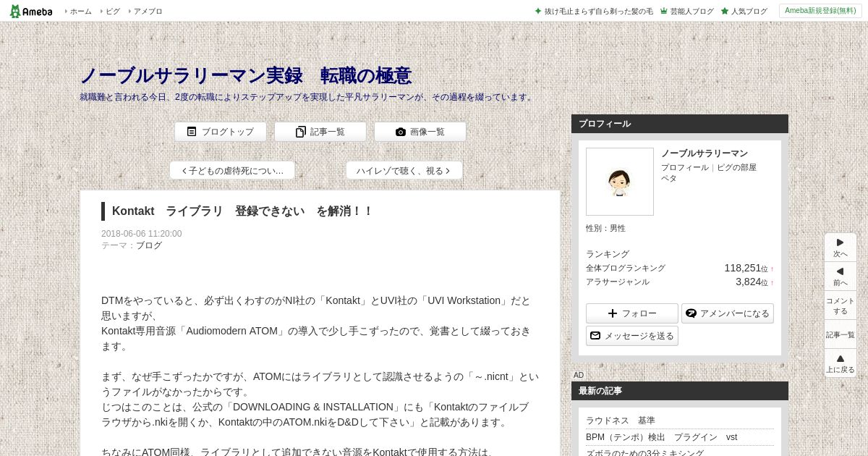This screenshot has width=868, height=456.
Task: Go to previous article 子どもの虐待死につい…
Action: [x=232, y=171]
